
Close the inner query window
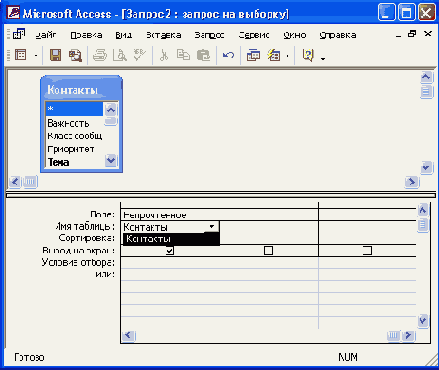pos(428,34)
